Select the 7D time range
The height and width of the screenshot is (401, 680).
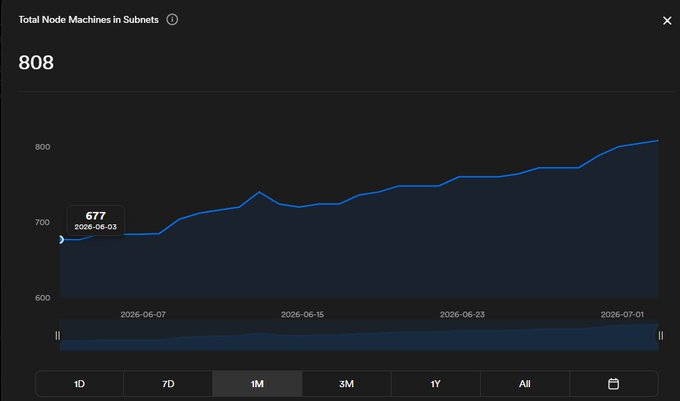click(x=168, y=384)
